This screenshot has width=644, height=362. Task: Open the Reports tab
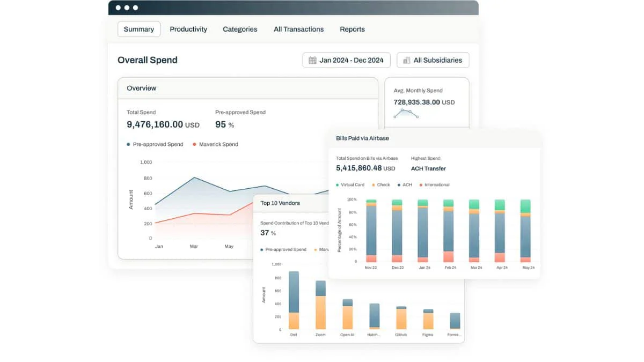point(352,29)
